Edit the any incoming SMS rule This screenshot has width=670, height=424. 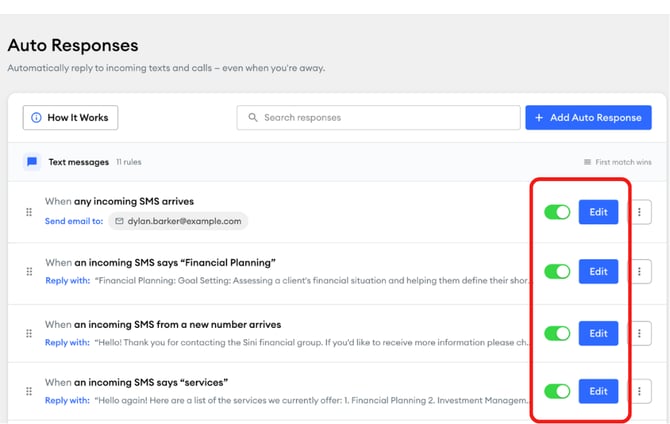[x=598, y=212]
